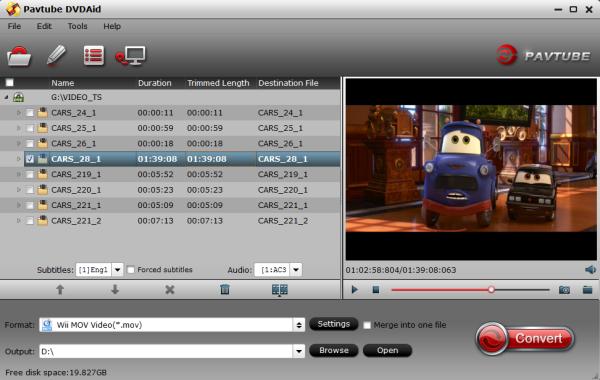Image resolution: width=600 pixels, height=380 pixels.
Task: Stop the preview playback
Action: coord(376,290)
